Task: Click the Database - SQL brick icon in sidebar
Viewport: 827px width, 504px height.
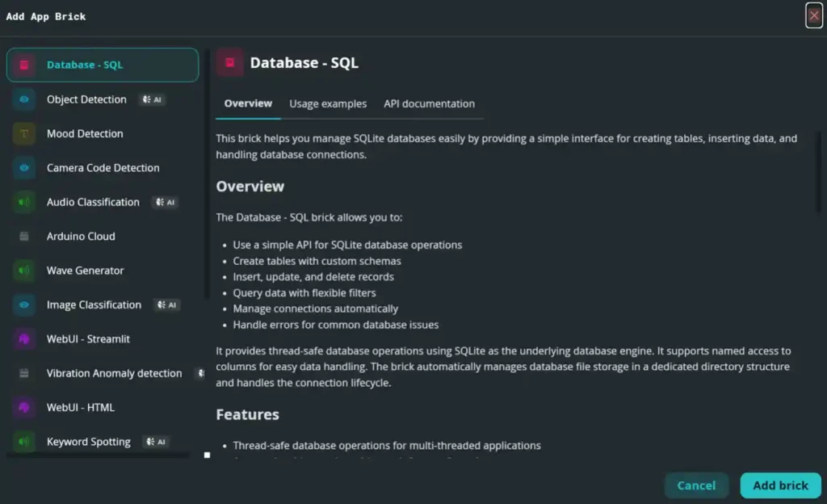Action: [x=24, y=65]
